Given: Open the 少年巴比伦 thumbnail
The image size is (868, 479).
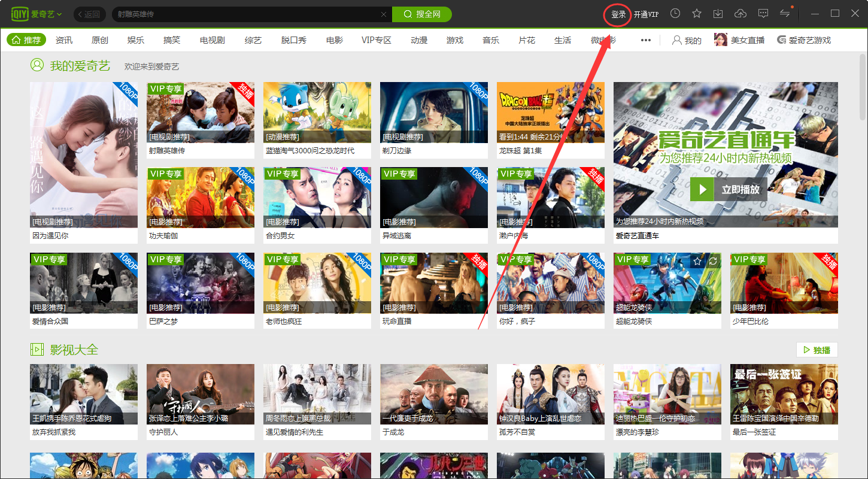Looking at the screenshot, I should click(784, 283).
